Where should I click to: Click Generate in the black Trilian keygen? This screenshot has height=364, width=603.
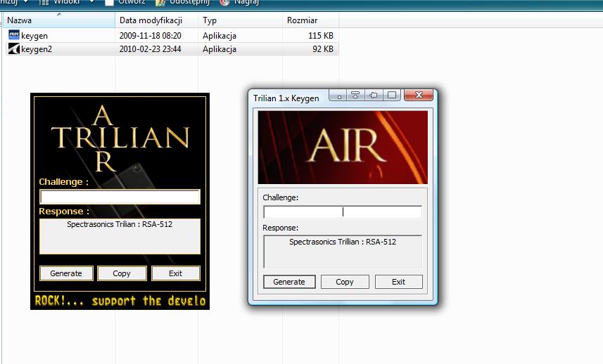pos(66,273)
